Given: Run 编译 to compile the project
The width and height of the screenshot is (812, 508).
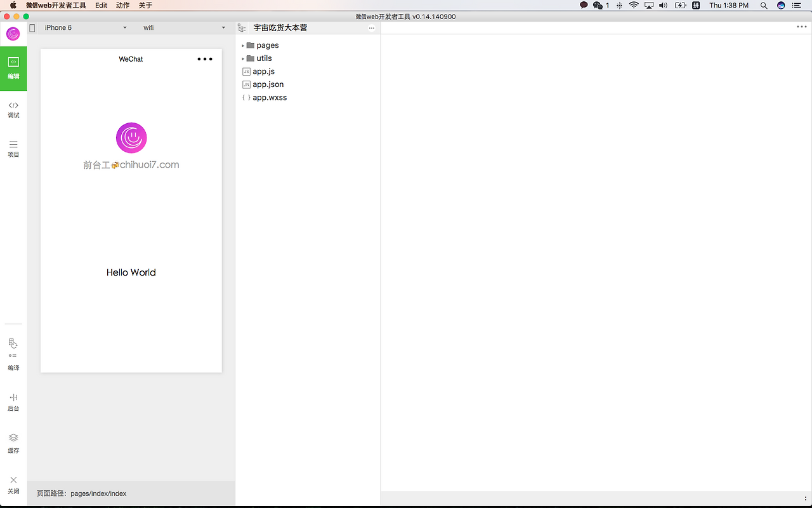Looking at the screenshot, I should (13, 354).
